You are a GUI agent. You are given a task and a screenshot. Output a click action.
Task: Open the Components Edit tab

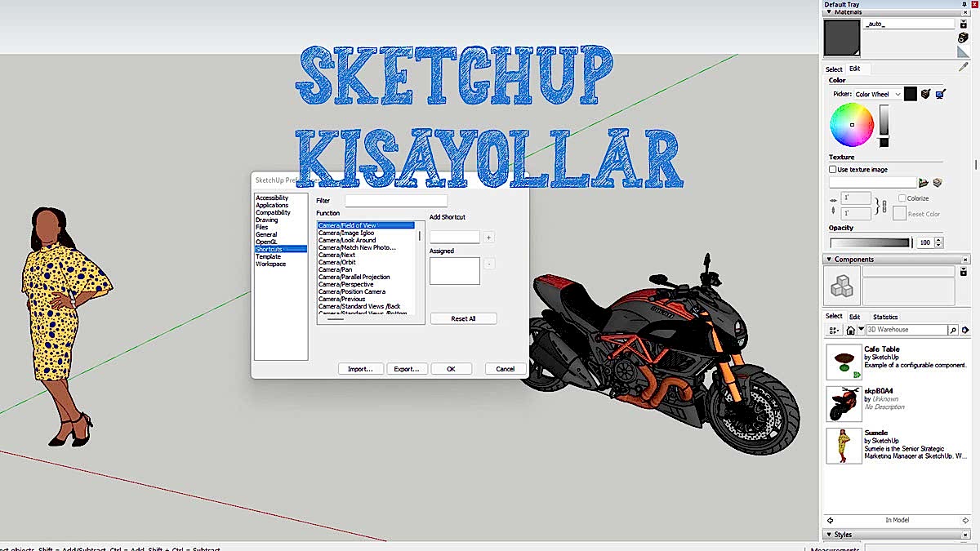854,317
